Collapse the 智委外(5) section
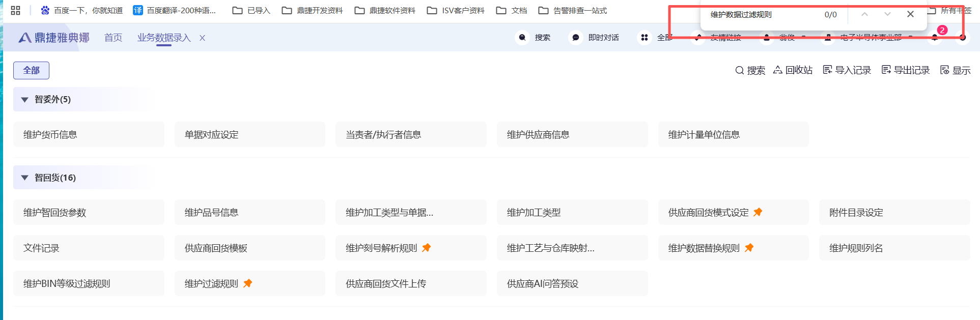980x320 pixels. pyautogui.click(x=24, y=100)
